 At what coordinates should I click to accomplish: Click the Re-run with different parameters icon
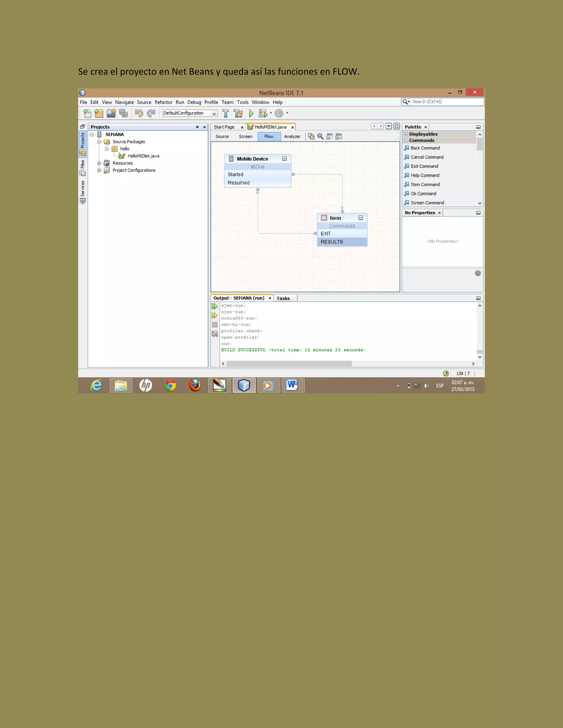pyautogui.click(x=214, y=315)
